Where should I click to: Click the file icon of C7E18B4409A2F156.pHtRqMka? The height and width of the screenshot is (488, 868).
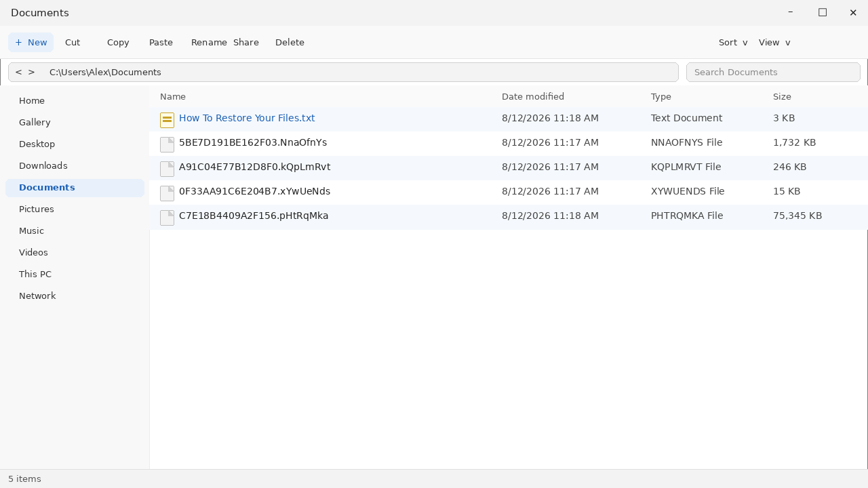[x=167, y=218]
